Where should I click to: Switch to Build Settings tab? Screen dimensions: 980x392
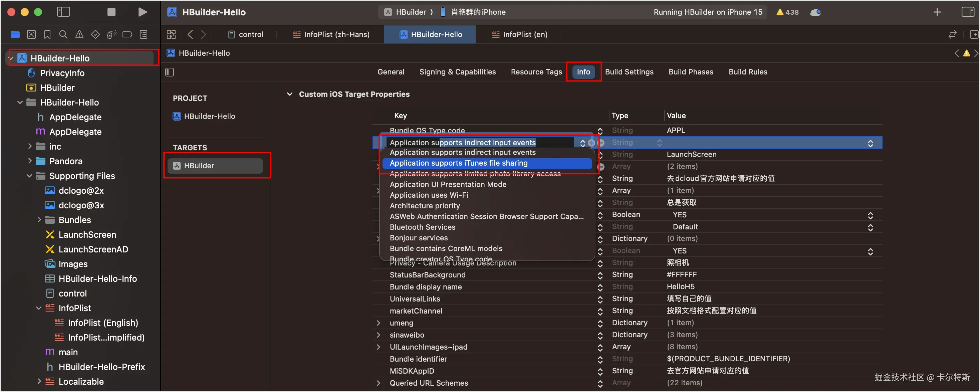pos(629,72)
